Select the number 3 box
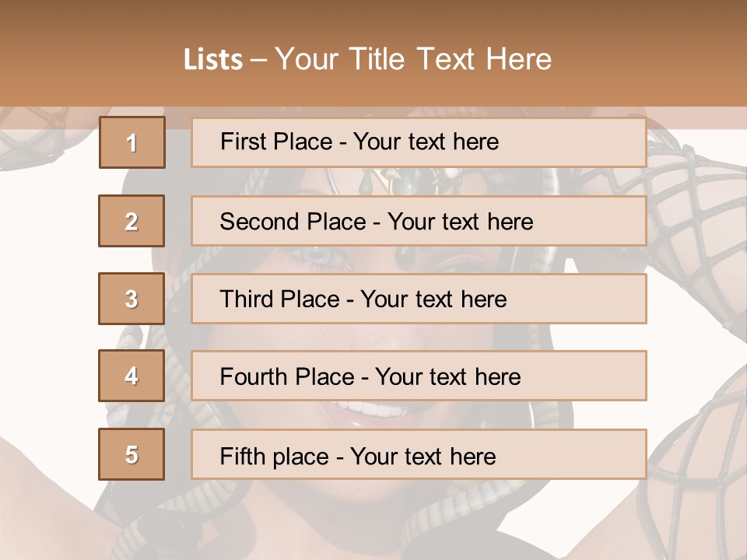The image size is (747, 560). tap(132, 299)
